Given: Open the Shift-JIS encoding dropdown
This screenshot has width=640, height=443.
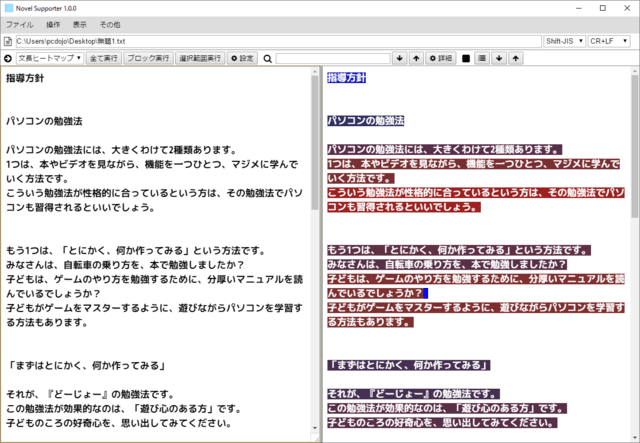Looking at the screenshot, I should click(x=564, y=41).
